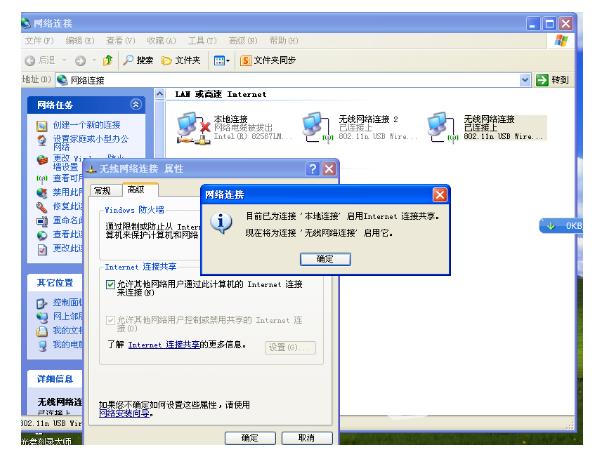Click 创建一个新的连接 task link

[x=87, y=125]
